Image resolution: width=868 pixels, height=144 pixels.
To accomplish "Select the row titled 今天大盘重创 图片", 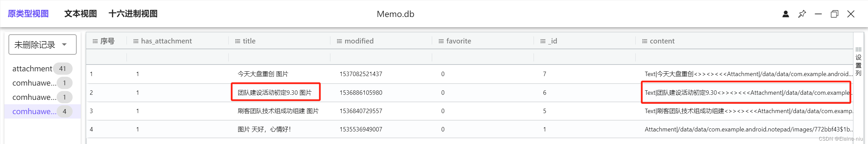I will [x=263, y=74].
